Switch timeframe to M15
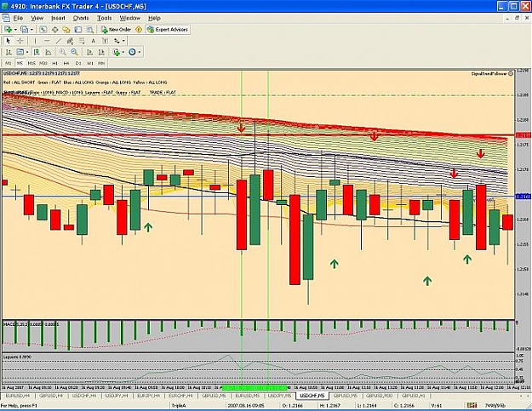The image size is (532, 411). (31, 64)
